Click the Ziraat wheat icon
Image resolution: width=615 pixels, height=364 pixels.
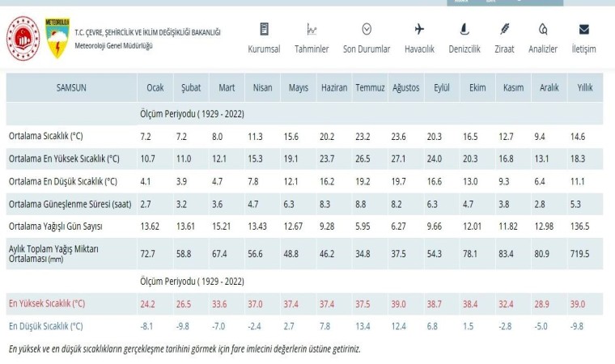504,30
